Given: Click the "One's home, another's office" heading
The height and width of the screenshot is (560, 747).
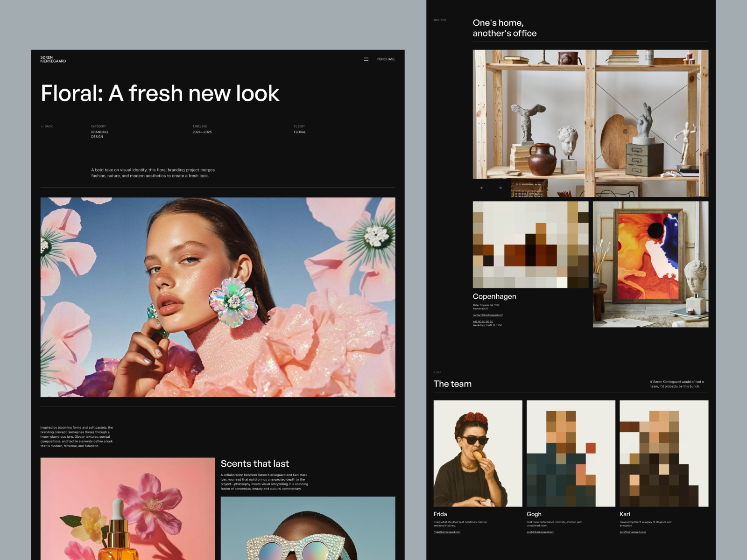Looking at the screenshot, I should coord(505,28).
